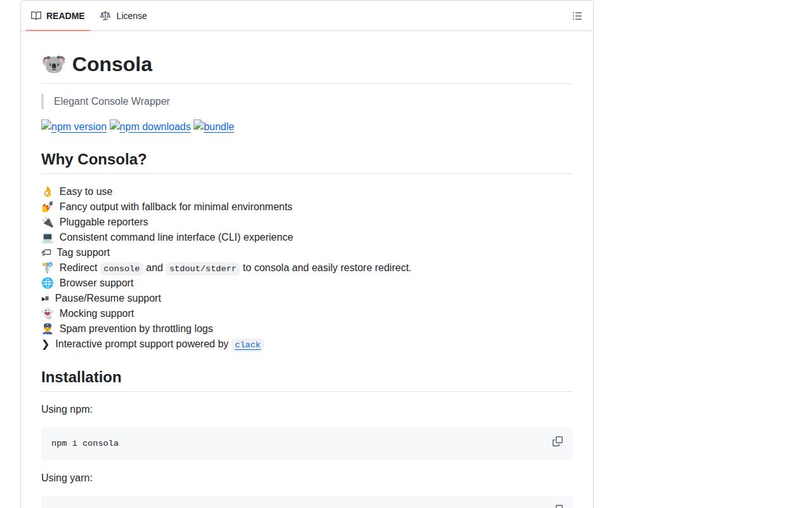
Task: Copy the npm i consola command
Action: click(x=558, y=441)
